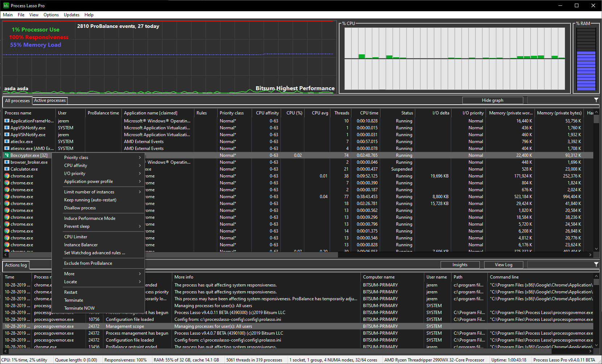Choose Induce Performance Mode
Image resolution: width=602 pixels, height=364 pixels.
pos(98,218)
